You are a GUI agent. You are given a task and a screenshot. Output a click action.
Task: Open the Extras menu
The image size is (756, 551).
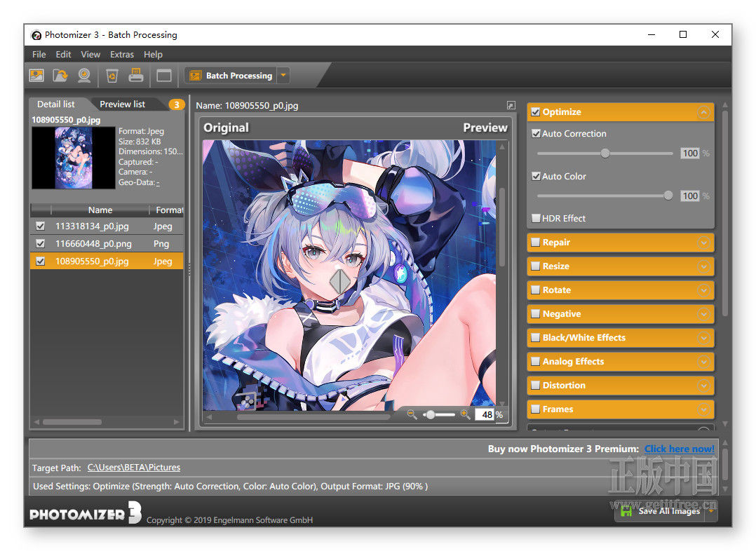[122, 55]
